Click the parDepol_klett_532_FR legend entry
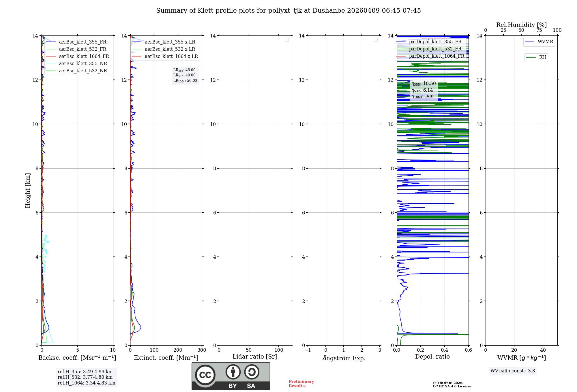 tap(435, 49)
